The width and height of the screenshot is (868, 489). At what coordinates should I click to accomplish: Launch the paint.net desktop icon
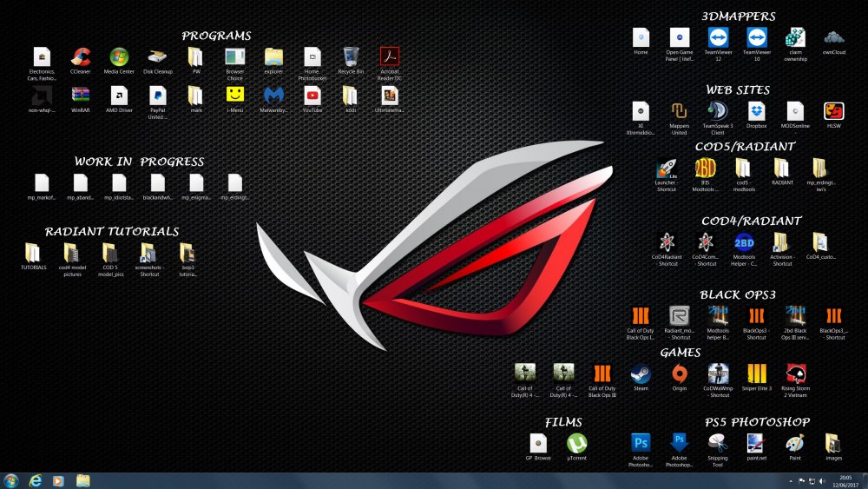point(755,443)
